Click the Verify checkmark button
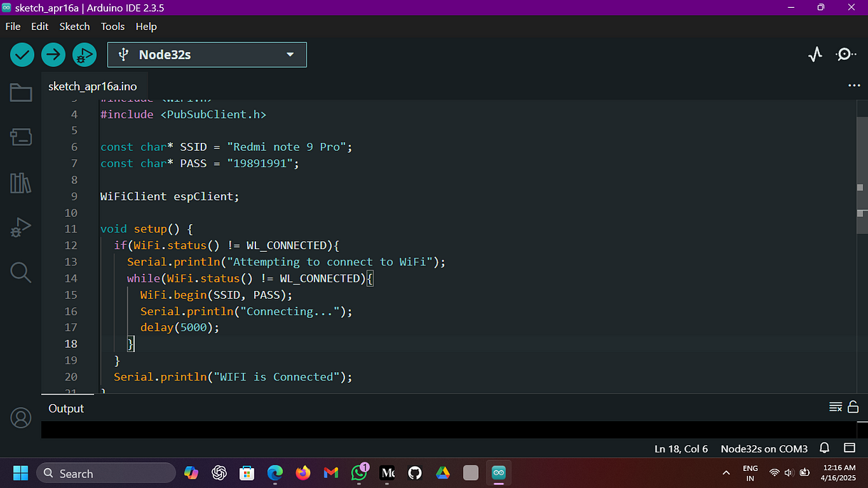Viewport: 868px width, 488px height. 22,54
